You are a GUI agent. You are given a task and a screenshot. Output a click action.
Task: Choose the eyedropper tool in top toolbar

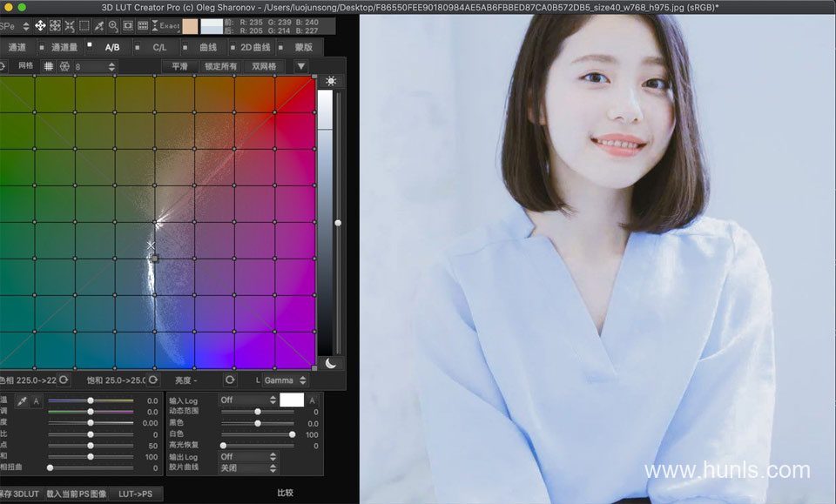(98, 25)
